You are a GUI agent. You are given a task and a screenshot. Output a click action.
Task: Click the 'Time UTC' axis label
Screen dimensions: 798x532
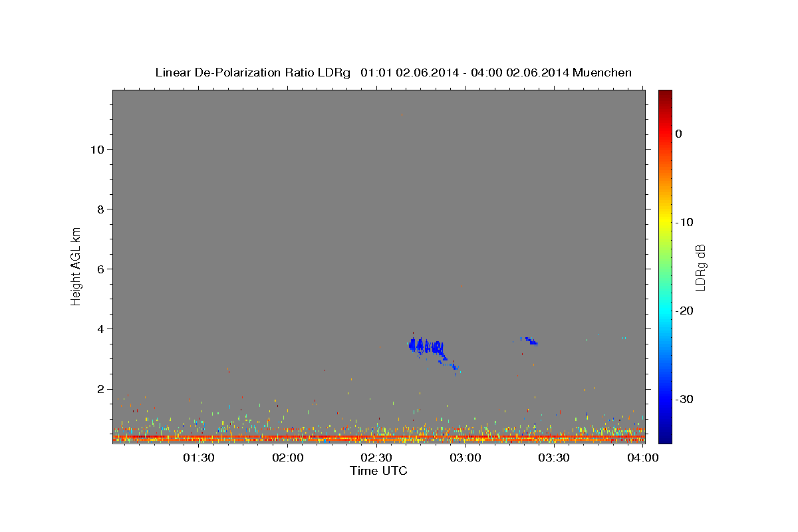tap(378, 471)
